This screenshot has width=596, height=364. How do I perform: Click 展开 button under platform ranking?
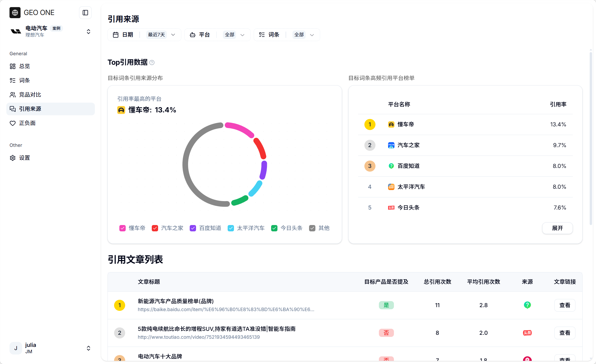tap(557, 228)
